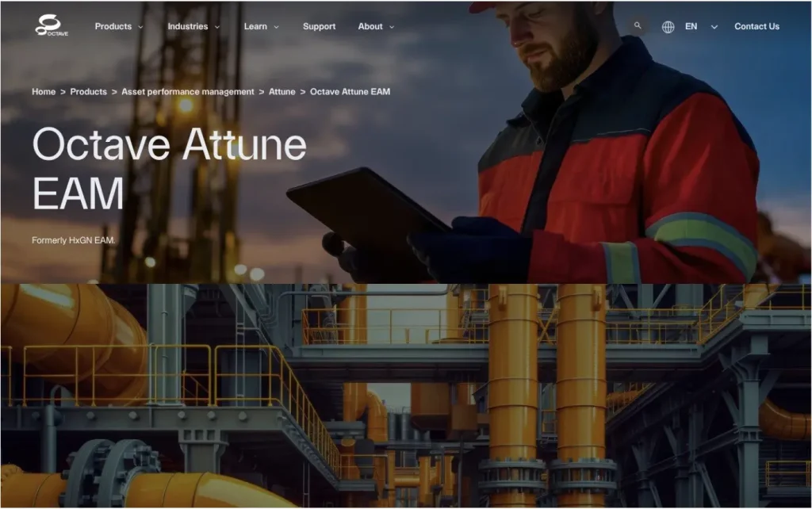812x509 pixels.
Task: Expand the EN language chevron
Action: (x=714, y=27)
